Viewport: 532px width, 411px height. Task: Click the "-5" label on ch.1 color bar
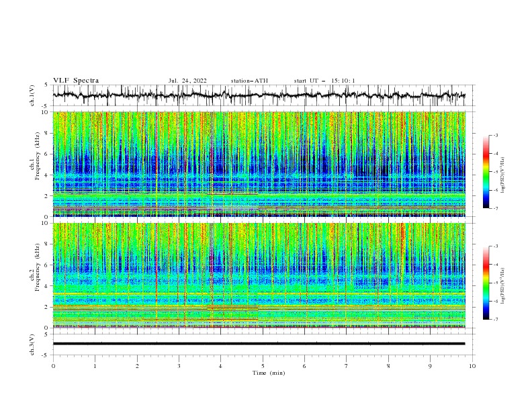point(496,172)
